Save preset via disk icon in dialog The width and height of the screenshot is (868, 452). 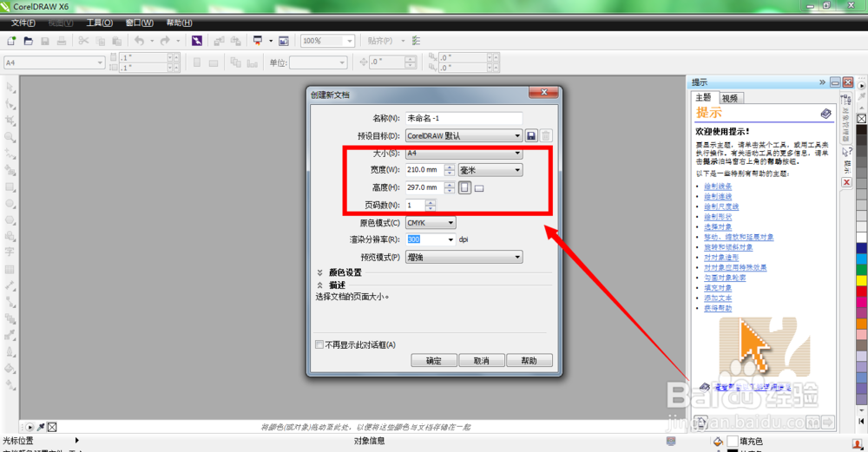(x=531, y=135)
